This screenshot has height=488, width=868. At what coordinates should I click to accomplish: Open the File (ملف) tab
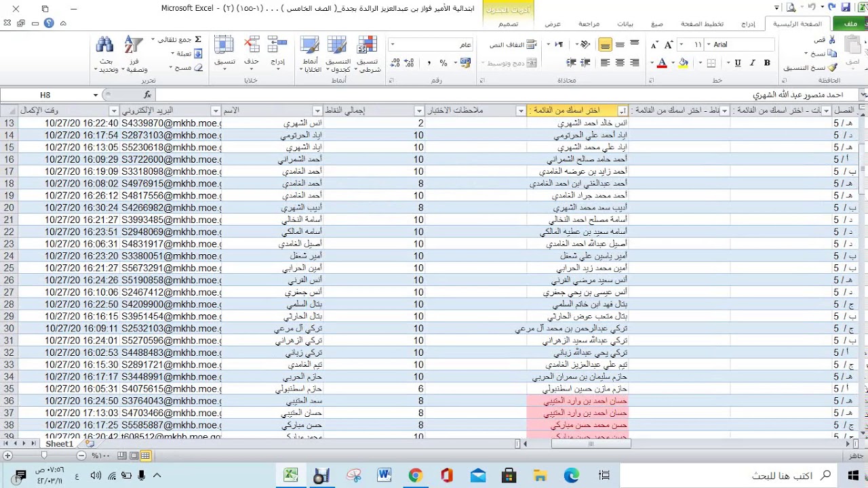click(x=850, y=24)
